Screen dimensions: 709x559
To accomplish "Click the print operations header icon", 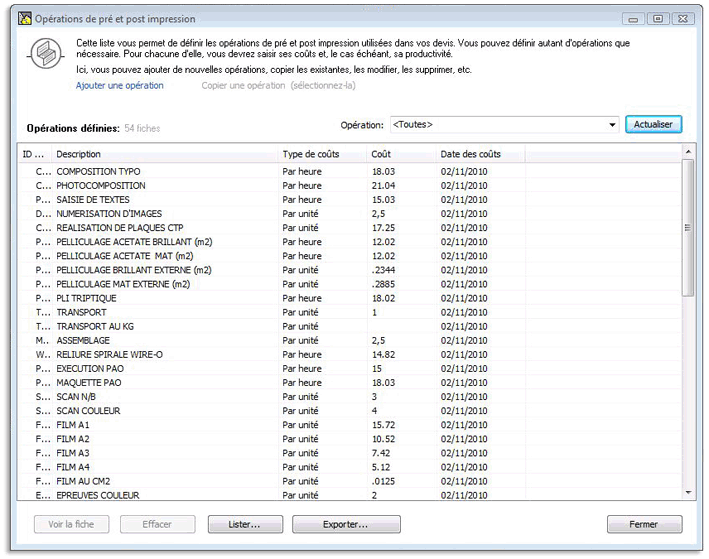I will (45, 53).
